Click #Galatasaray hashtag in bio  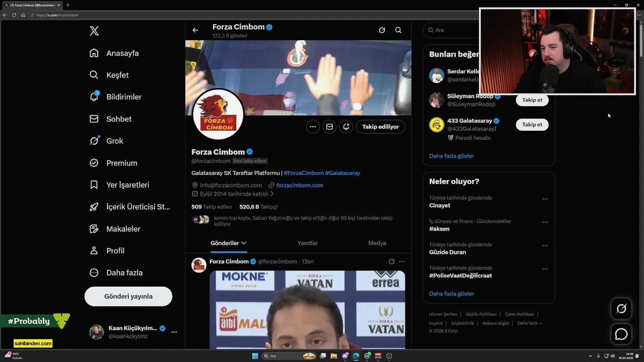tap(343, 173)
